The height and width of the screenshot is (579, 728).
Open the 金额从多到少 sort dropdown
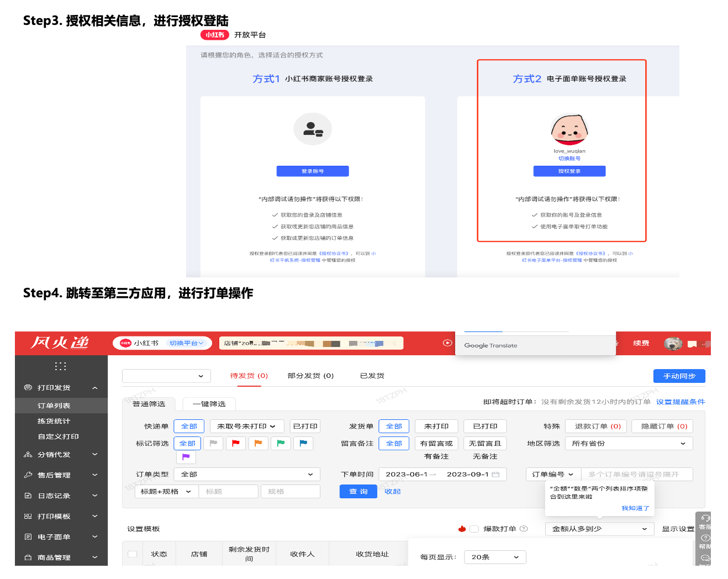coord(599,529)
